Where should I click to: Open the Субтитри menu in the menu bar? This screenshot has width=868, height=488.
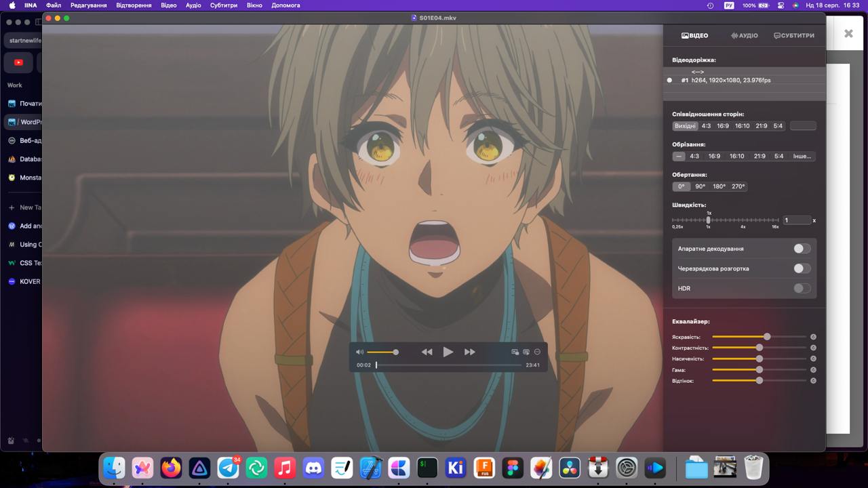[223, 5]
